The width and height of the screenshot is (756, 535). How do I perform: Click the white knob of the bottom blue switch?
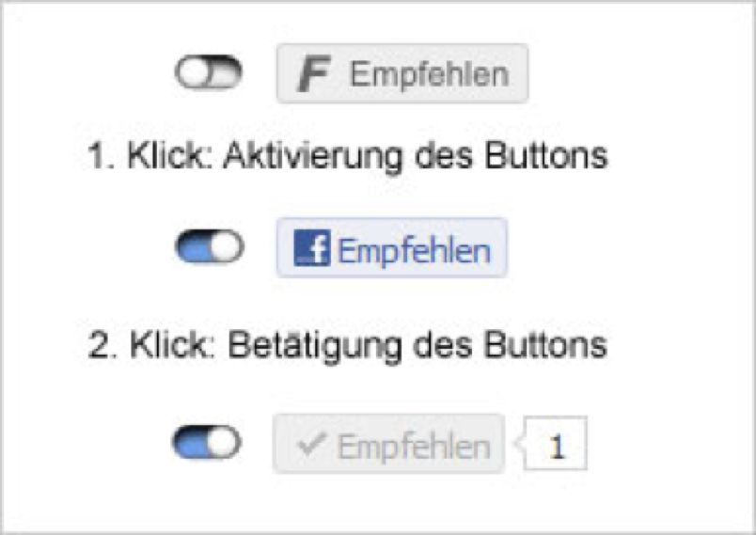[224, 443]
